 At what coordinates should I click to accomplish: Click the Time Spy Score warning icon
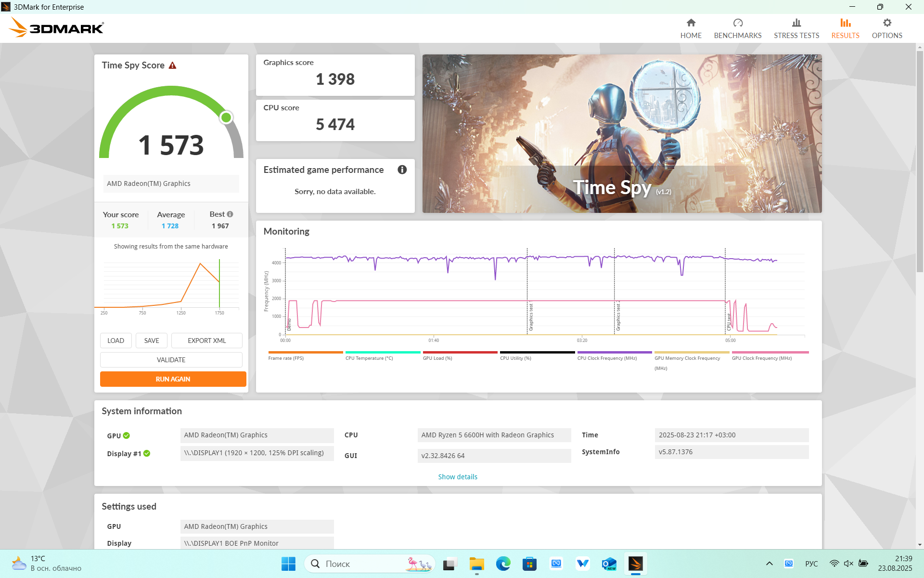172,66
